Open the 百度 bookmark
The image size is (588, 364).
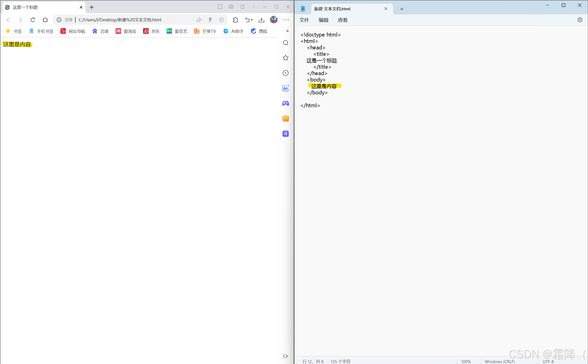click(101, 31)
